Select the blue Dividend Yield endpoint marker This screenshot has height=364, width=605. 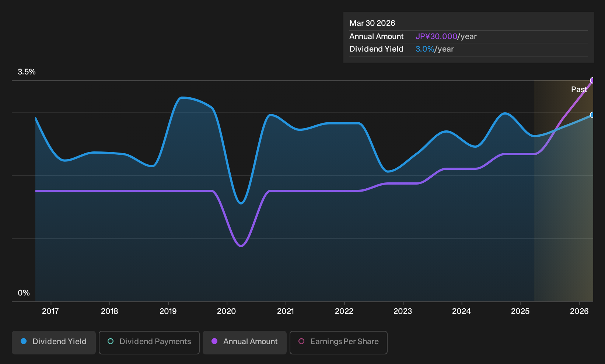(592, 115)
